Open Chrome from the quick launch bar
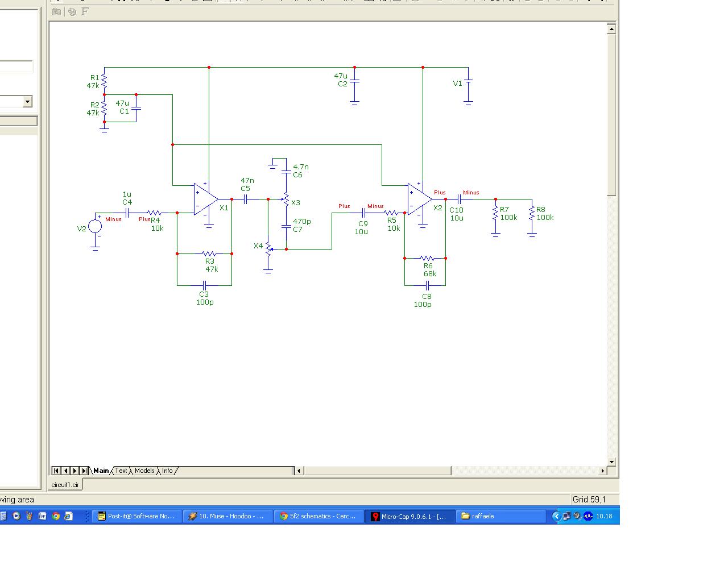Viewport: 728px width, 582px height. 56,516
